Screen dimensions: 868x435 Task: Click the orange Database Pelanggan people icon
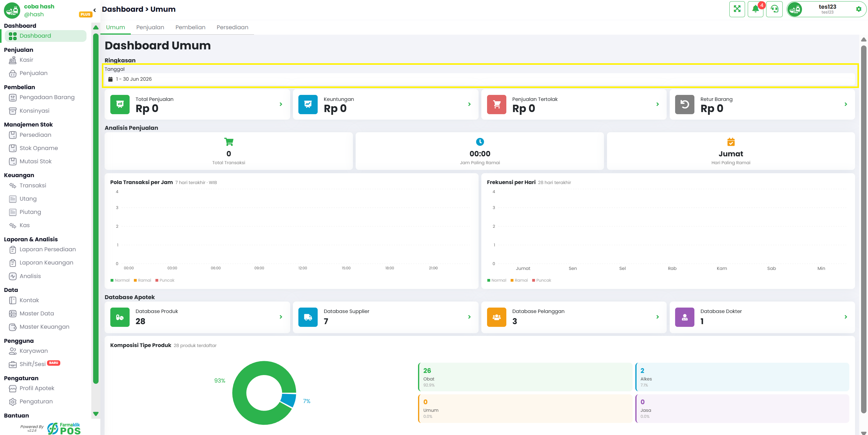coord(496,317)
